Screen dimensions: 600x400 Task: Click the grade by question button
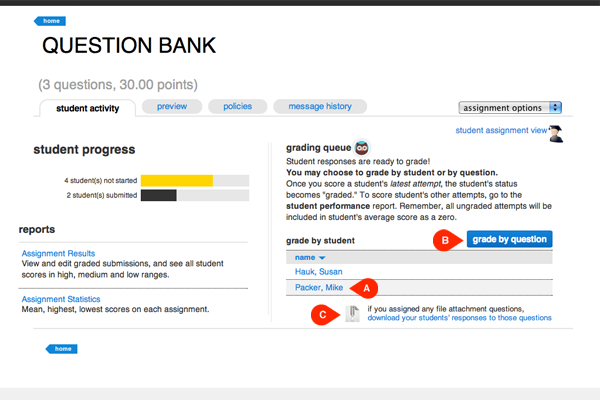click(x=509, y=240)
